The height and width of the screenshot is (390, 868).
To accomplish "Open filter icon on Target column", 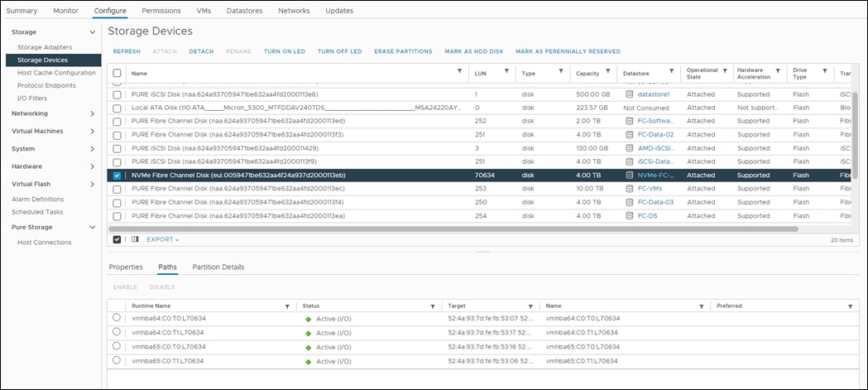I will (x=530, y=306).
